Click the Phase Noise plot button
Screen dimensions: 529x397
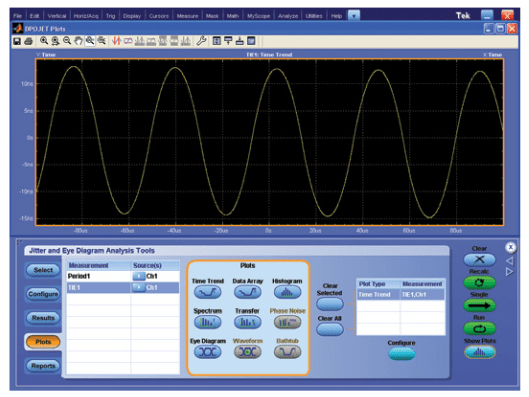(287, 322)
